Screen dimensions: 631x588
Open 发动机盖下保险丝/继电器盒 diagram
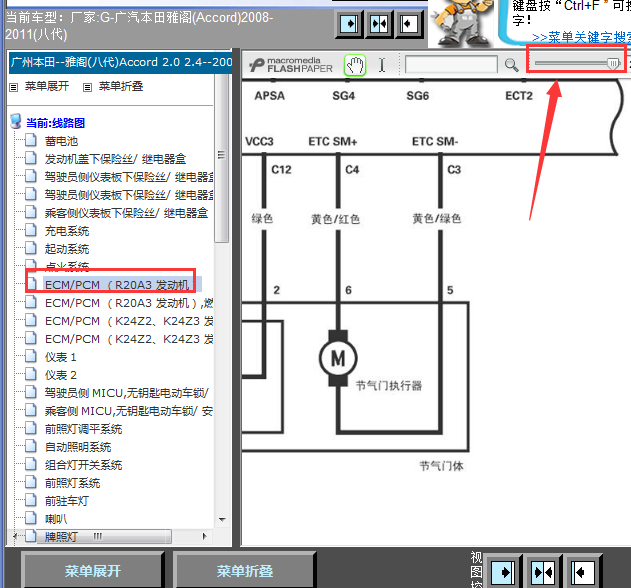click(x=115, y=159)
